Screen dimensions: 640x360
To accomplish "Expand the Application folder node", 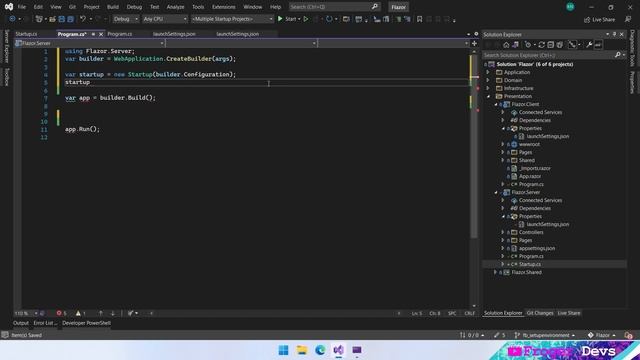I will pyautogui.click(x=488, y=72).
